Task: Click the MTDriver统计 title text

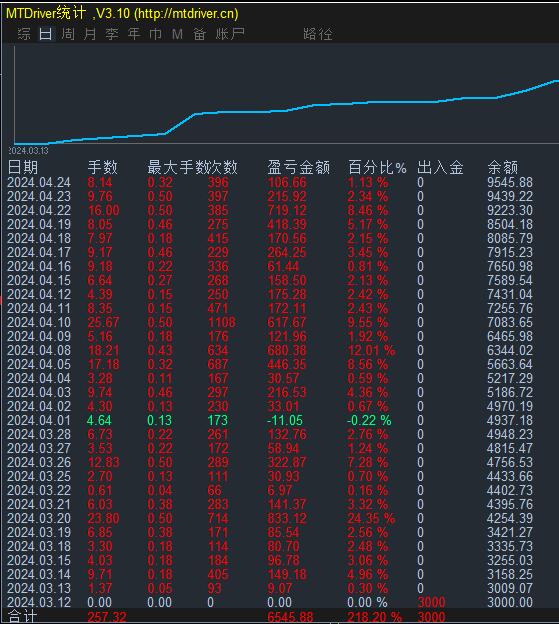Action: (46, 13)
